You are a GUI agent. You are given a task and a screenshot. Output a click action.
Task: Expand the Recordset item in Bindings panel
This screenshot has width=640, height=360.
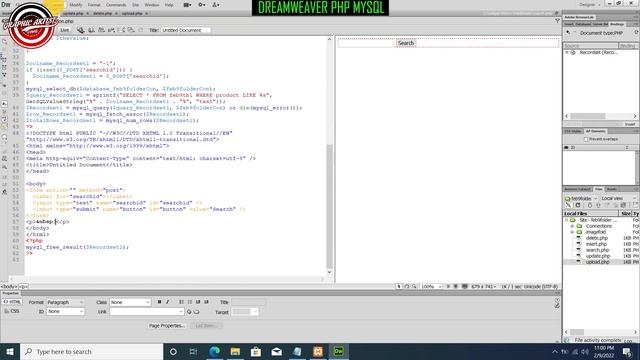click(567, 53)
